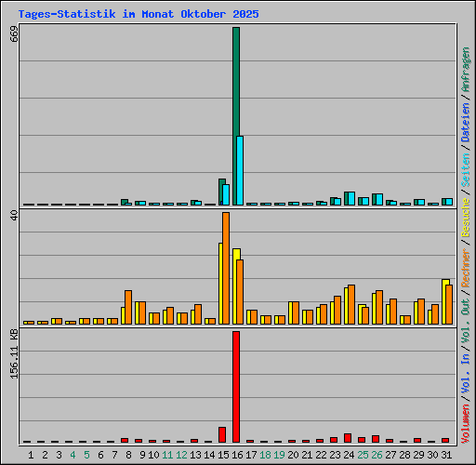The width and height of the screenshot is (476, 465).
Task: Click day label '1' on the x-axis
Action: click(31, 455)
